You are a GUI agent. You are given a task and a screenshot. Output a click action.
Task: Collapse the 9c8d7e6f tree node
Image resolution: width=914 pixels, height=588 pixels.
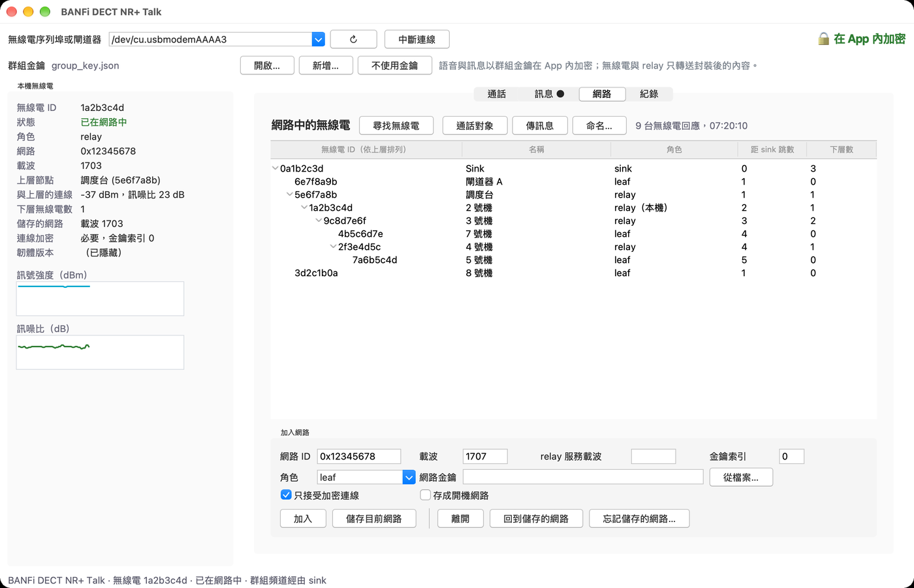point(319,221)
